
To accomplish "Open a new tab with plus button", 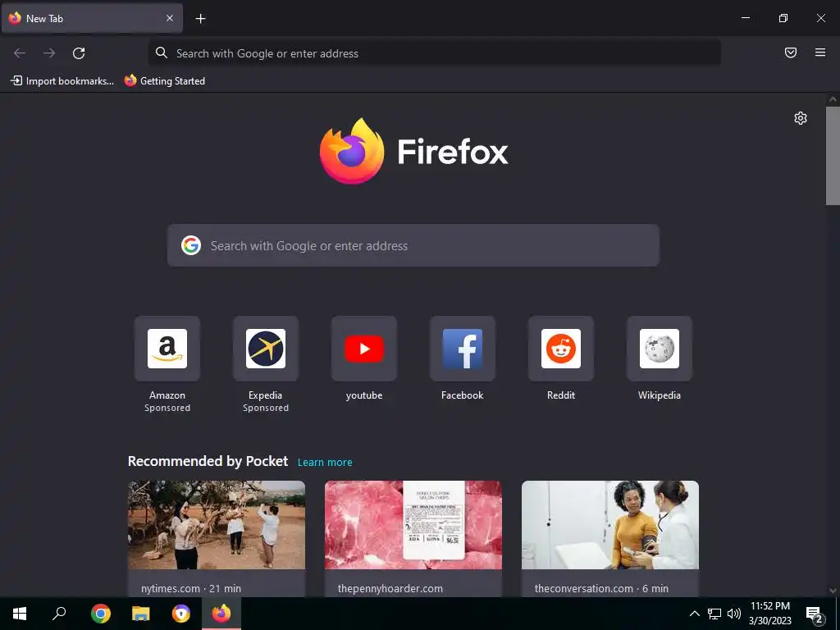I will [200, 19].
